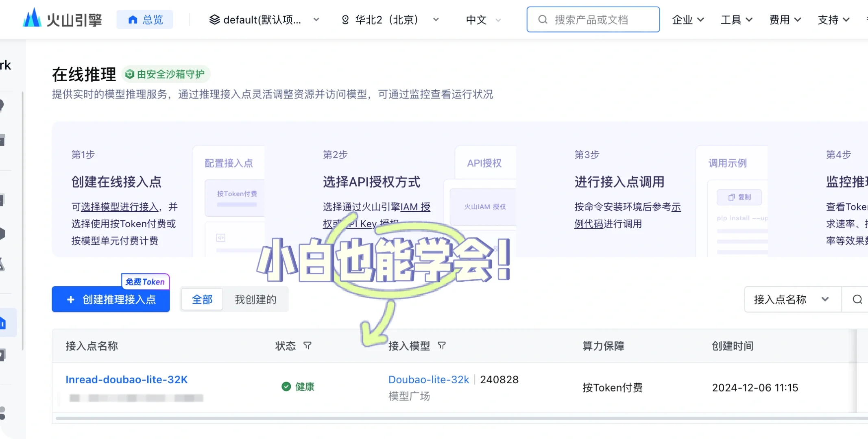Select the highlighted blue sidebar icon
Image resolution: width=868 pixels, height=439 pixels.
4,322
